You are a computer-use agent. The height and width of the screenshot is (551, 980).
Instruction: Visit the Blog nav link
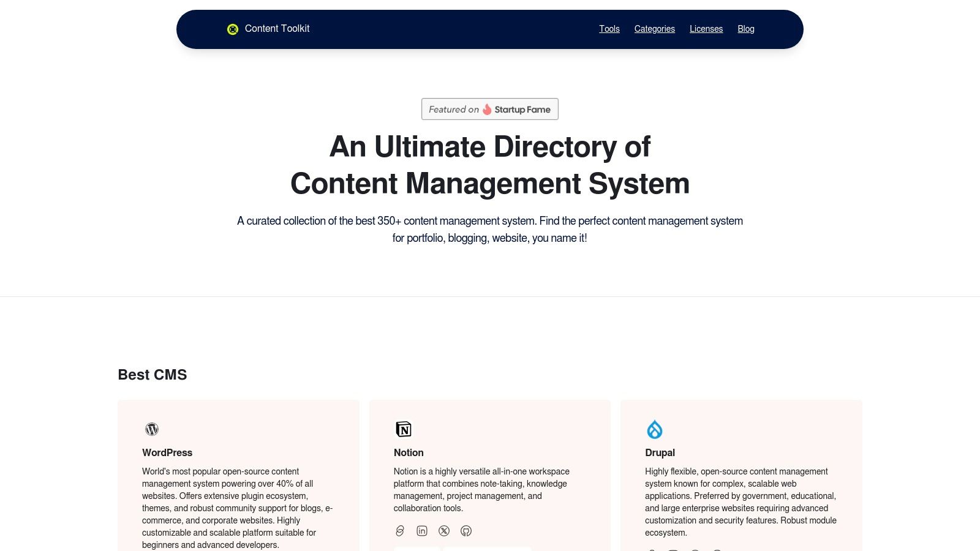tap(746, 29)
